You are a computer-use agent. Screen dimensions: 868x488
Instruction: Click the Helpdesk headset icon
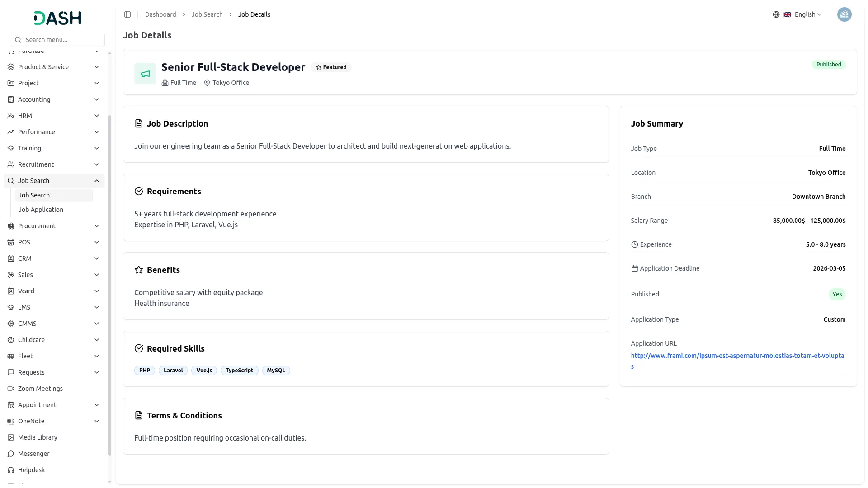[11, 470]
